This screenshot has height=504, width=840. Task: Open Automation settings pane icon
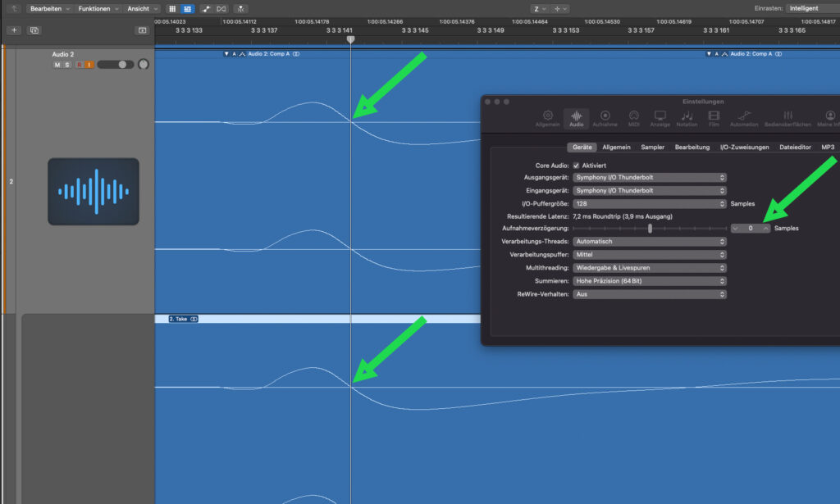[744, 119]
